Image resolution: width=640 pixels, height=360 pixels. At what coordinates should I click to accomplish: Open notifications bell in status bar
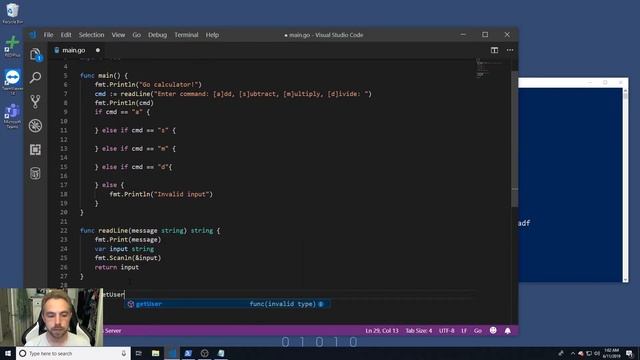pyautogui.click(x=507, y=331)
